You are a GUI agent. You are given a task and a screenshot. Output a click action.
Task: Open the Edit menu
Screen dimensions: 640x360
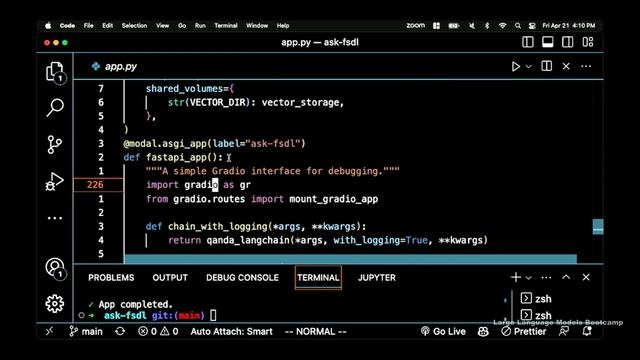pyautogui.click(x=107, y=26)
